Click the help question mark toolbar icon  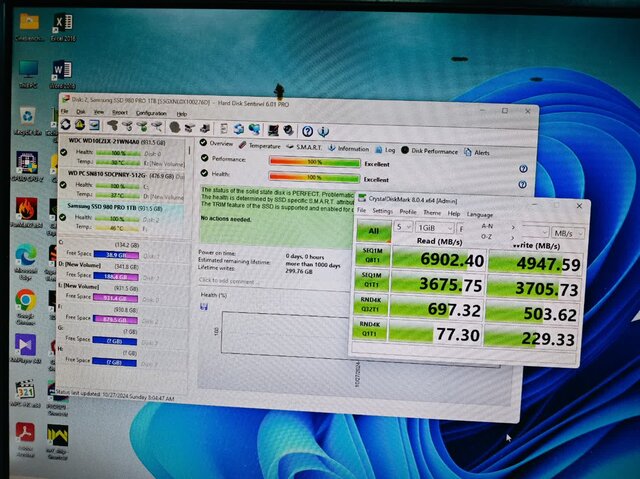coord(307,130)
